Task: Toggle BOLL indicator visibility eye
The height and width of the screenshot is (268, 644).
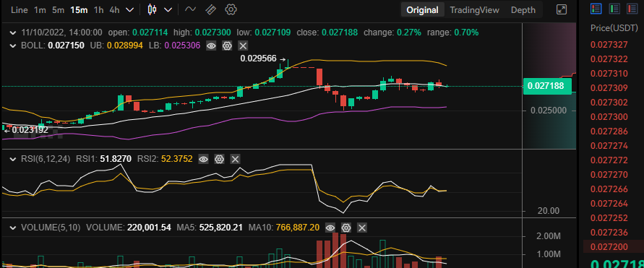Action: coord(211,46)
